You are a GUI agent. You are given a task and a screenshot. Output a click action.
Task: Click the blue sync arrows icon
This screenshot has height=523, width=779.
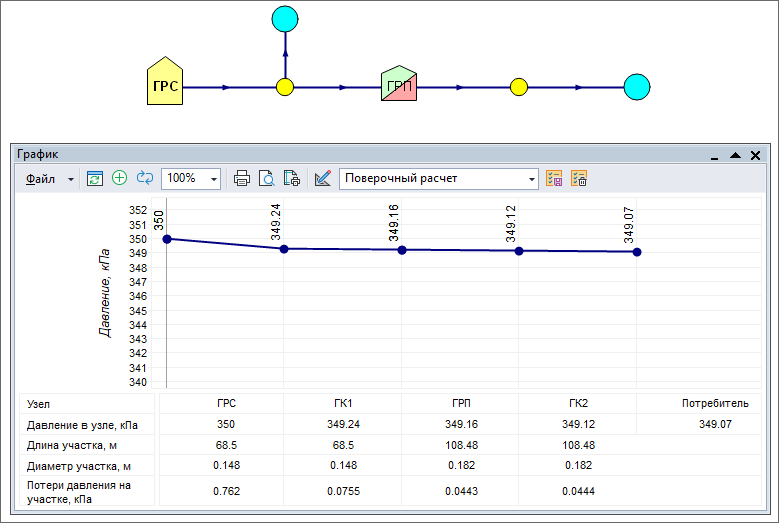(145, 178)
